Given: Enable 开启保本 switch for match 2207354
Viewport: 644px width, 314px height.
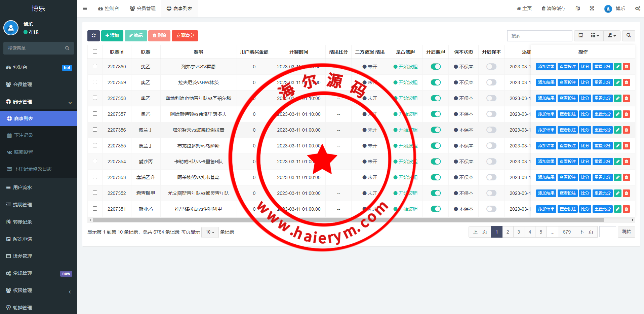Looking at the screenshot, I should 491,162.
